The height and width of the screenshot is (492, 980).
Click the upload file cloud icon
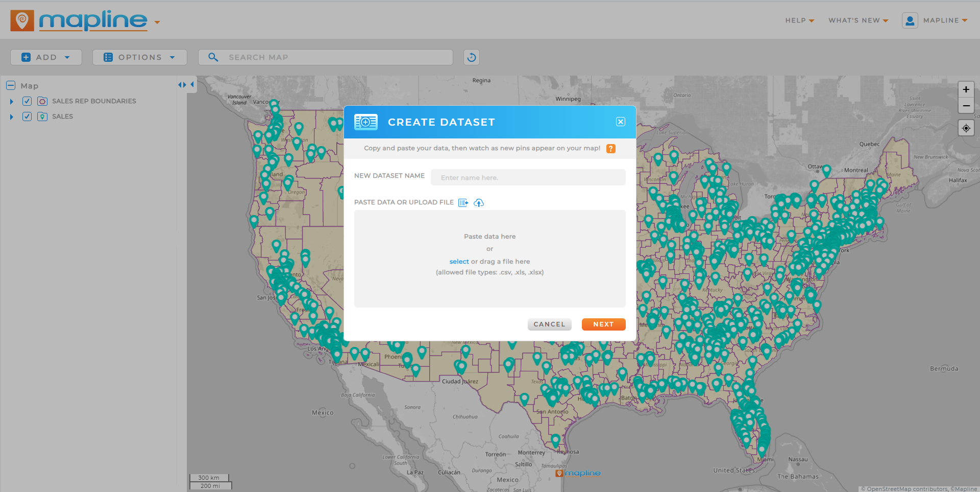point(479,203)
